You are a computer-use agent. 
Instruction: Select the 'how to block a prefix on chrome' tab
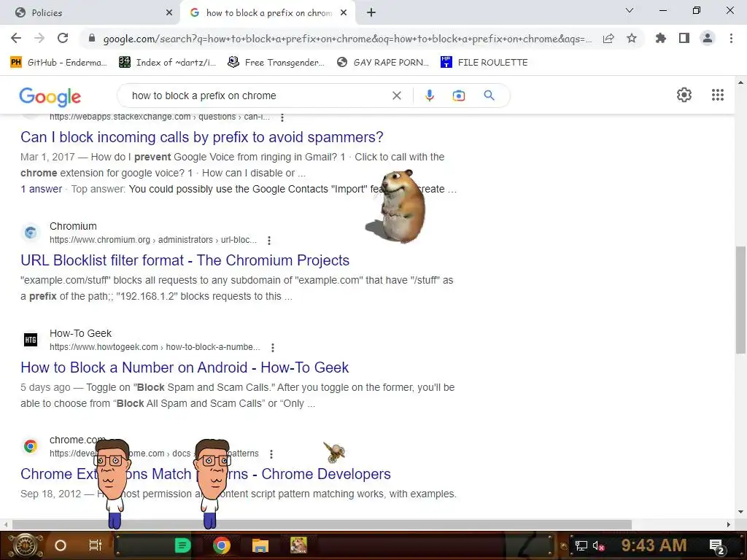(267, 13)
